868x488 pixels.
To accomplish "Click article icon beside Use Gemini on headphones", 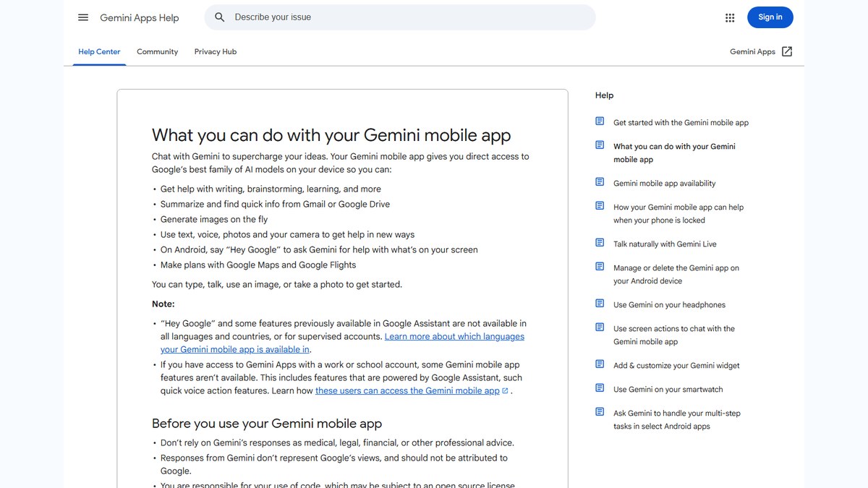I will [600, 304].
